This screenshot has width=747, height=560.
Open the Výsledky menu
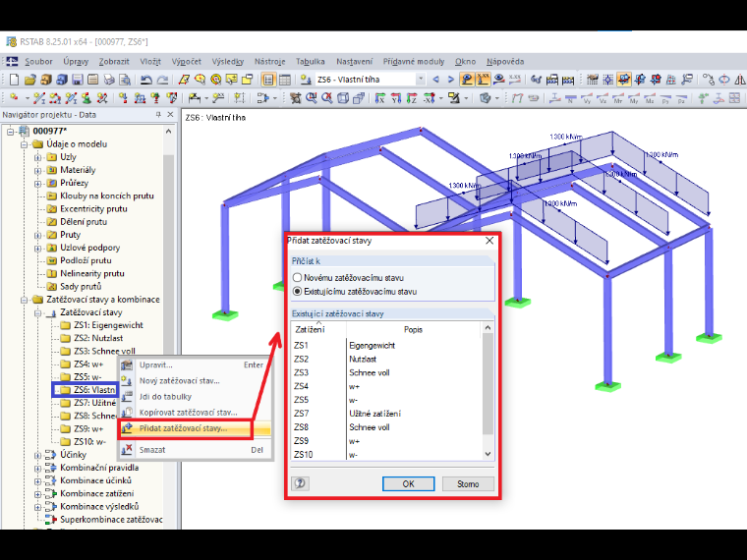coord(228,62)
